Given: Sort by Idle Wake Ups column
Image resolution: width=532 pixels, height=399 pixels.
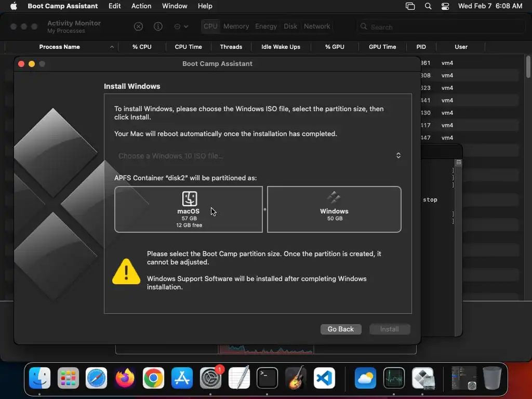Looking at the screenshot, I should point(281,47).
